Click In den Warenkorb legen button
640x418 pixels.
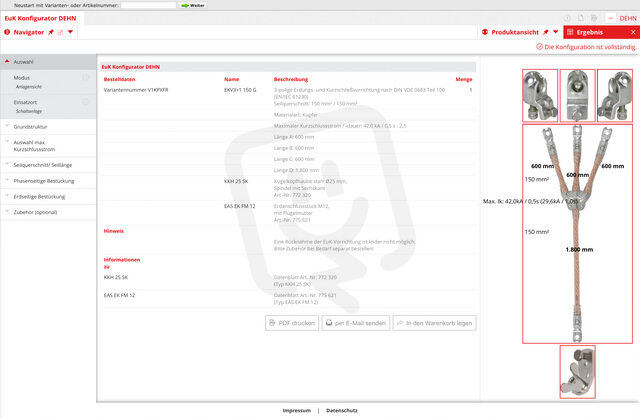tap(434, 323)
